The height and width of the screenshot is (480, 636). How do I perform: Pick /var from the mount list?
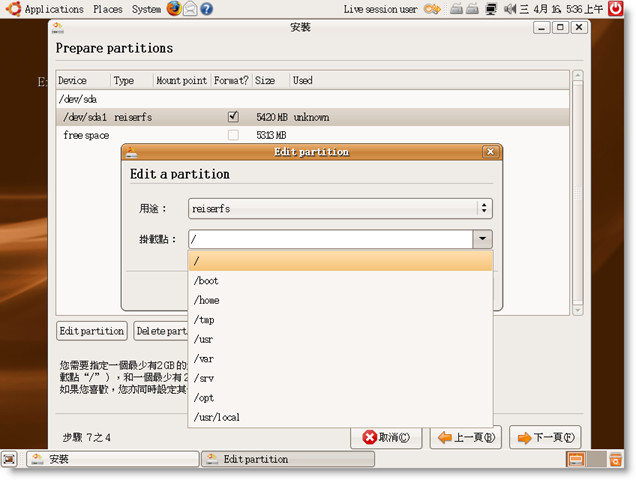click(340, 359)
